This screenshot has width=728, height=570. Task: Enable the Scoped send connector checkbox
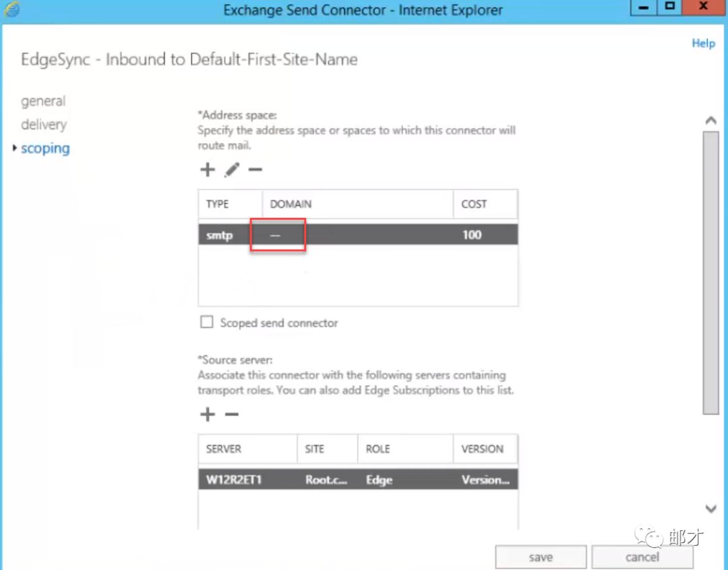207,322
